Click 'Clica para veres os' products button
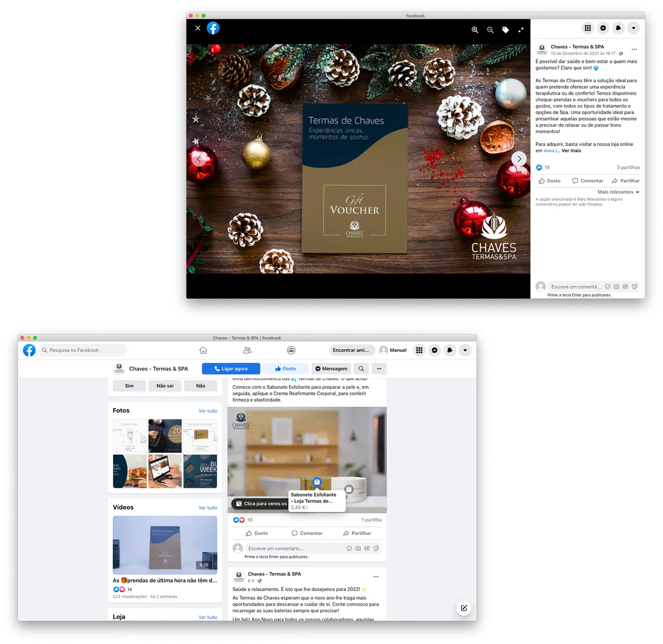 pos(261,504)
